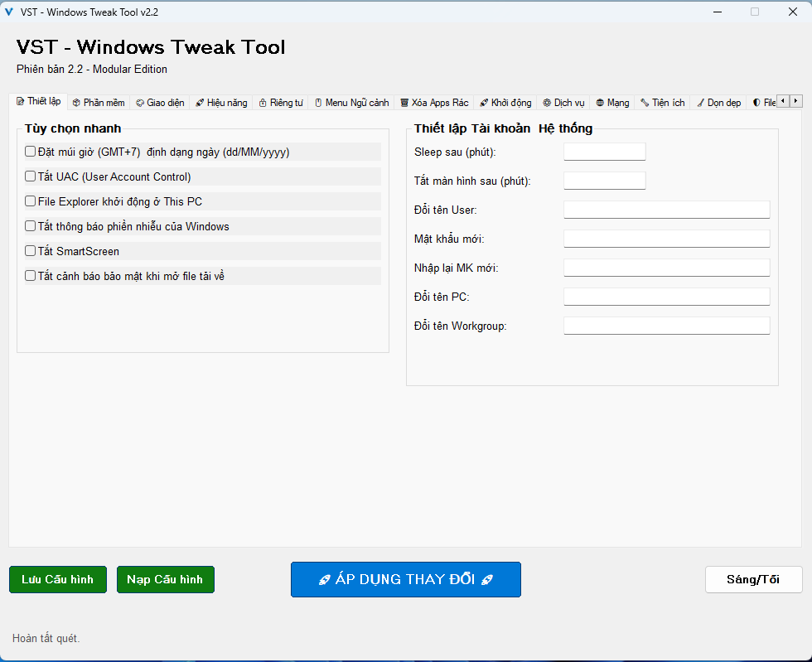Open the partially hidden File tab

[763, 103]
